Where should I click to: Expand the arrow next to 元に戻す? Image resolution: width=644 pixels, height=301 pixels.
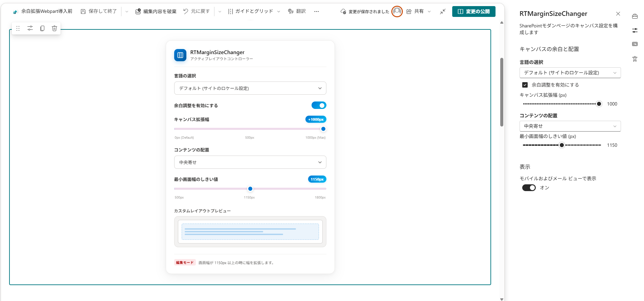tap(220, 11)
